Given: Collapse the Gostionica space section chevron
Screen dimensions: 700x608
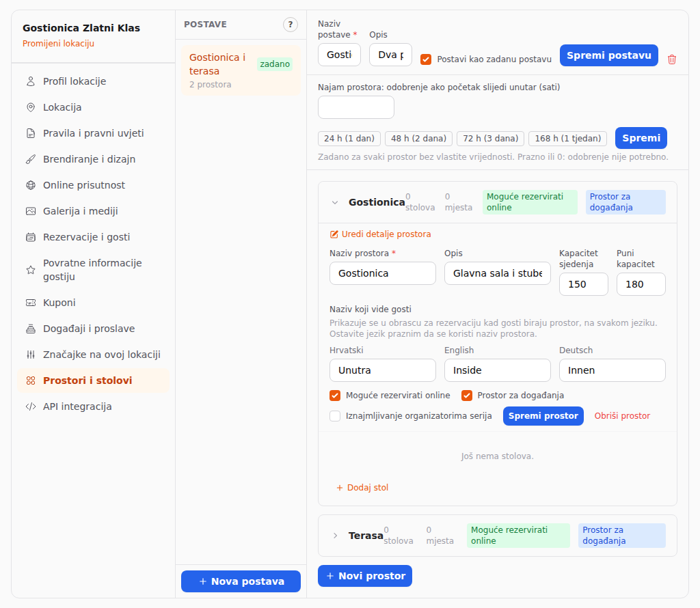Looking at the screenshot, I should point(335,202).
